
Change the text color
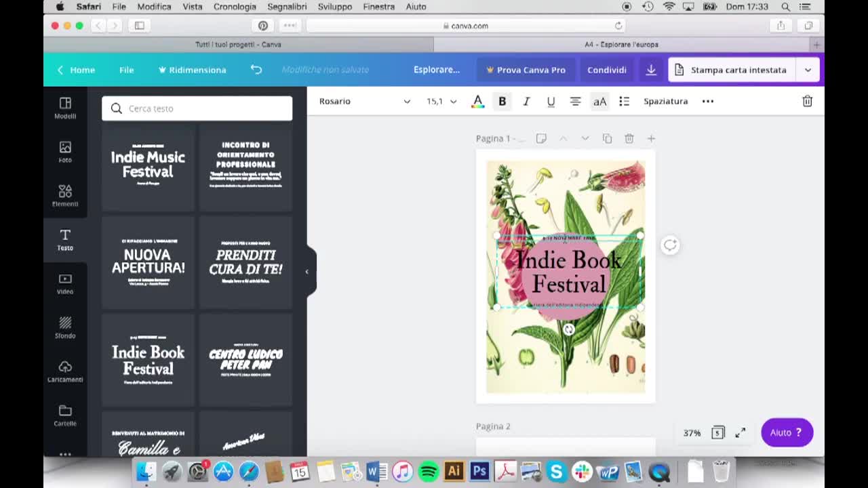tap(478, 101)
